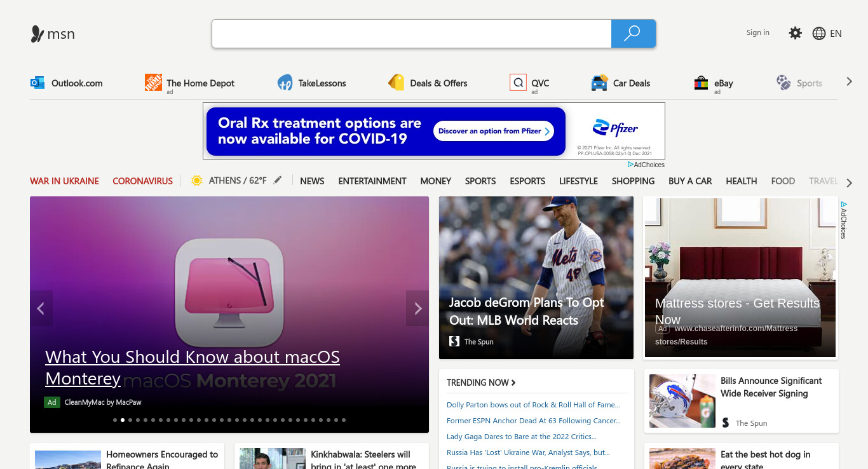The width and height of the screenshot is (868, 469).
Task: Go to ESPORTS category
Action: click(x=527, y=181)
